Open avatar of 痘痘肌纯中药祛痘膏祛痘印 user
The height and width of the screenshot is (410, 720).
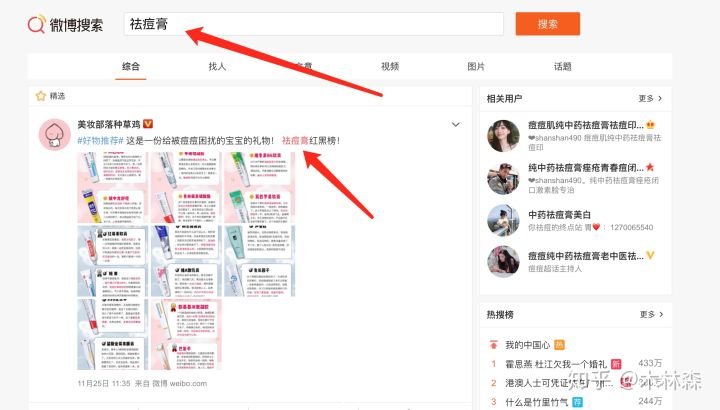503,136
